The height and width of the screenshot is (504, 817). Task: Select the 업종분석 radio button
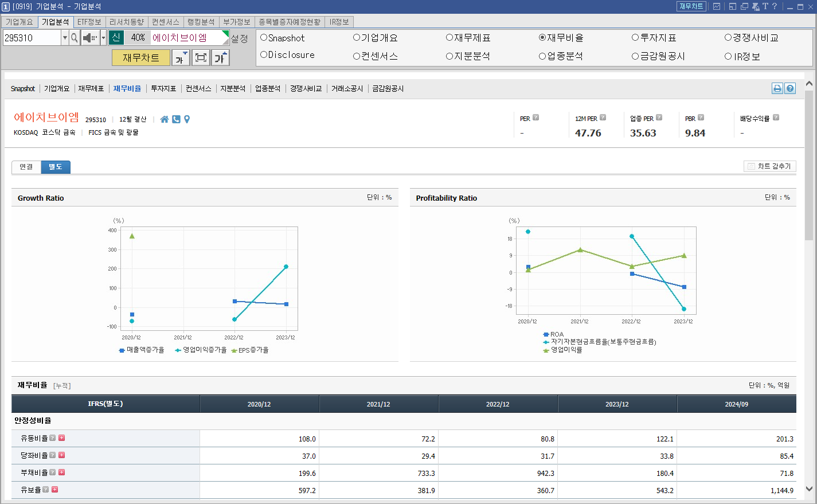(x=542, y=56)
